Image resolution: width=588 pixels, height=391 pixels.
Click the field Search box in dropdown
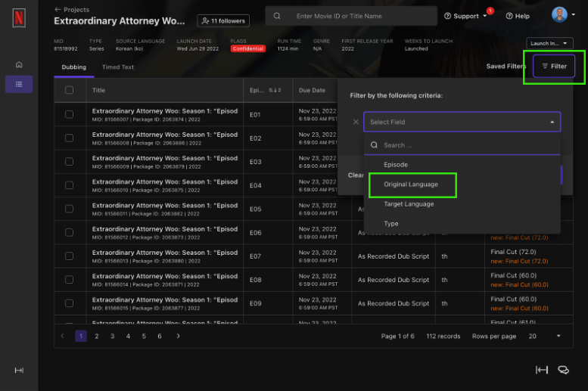coord(462,145)
